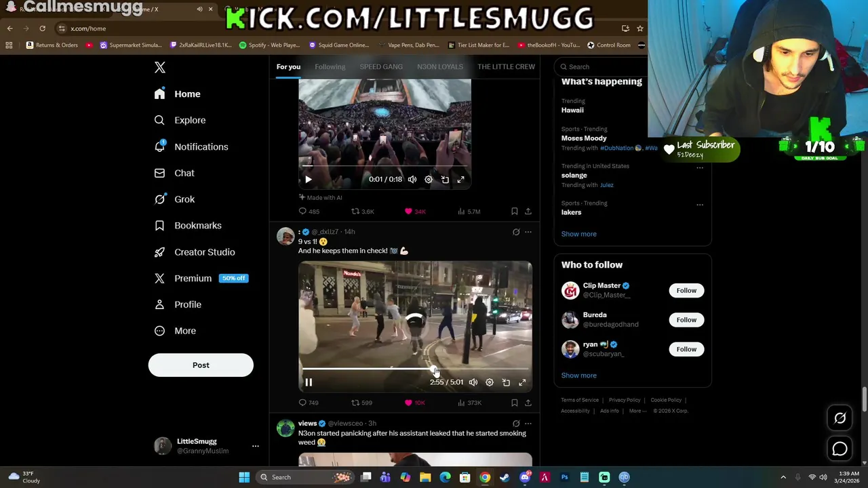This screenshot has height=488, width=868.
Task: Click the X search field
Action: (600, 66)
